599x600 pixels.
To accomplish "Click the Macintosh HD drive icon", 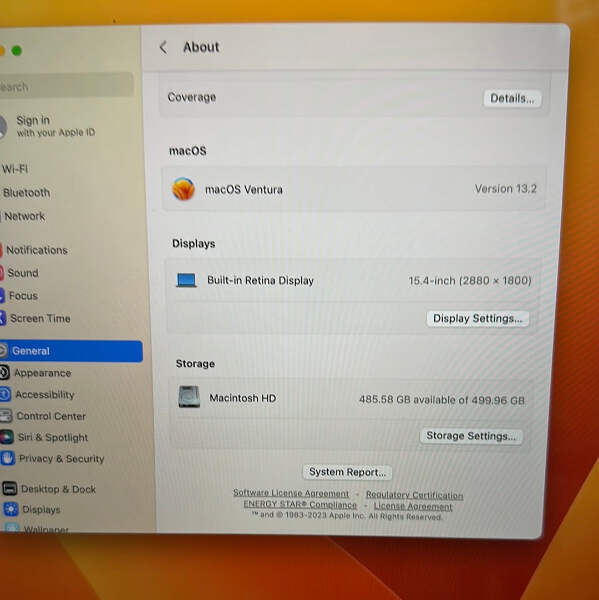I will click(189, 397).
